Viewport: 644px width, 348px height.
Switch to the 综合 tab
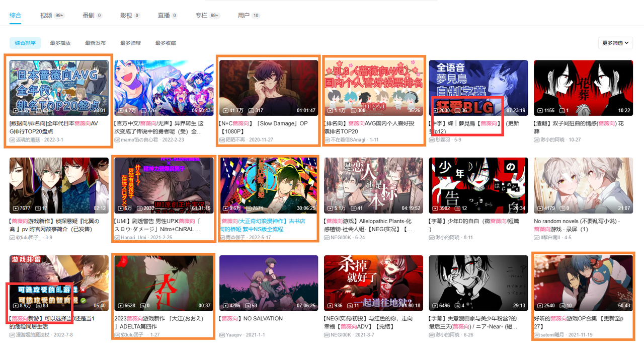pyautogui.click(x=15, y=16)
